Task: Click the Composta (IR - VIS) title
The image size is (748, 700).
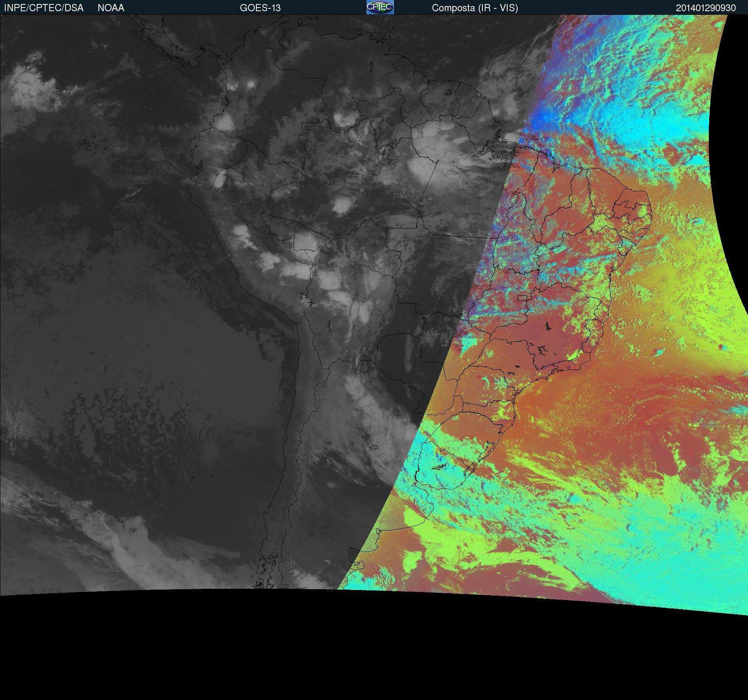Action: tap(475, 8)
